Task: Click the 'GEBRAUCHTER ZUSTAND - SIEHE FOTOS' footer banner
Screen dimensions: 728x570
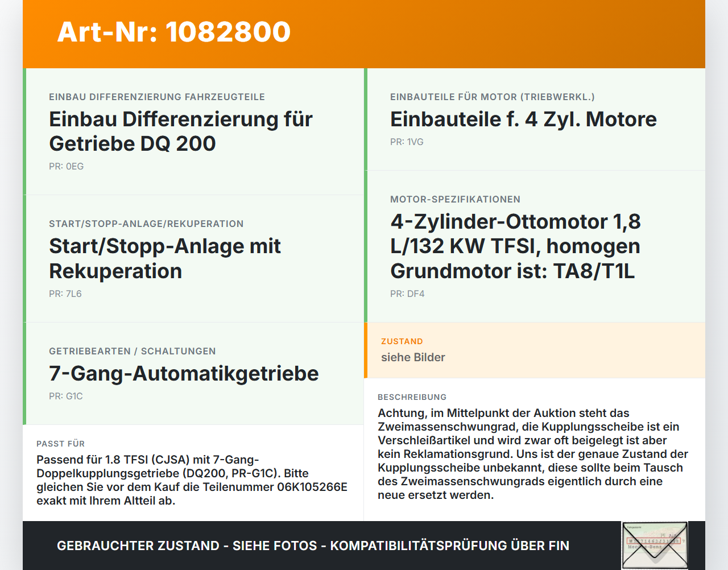Action: pyautogui.click(x=313, y=546)
